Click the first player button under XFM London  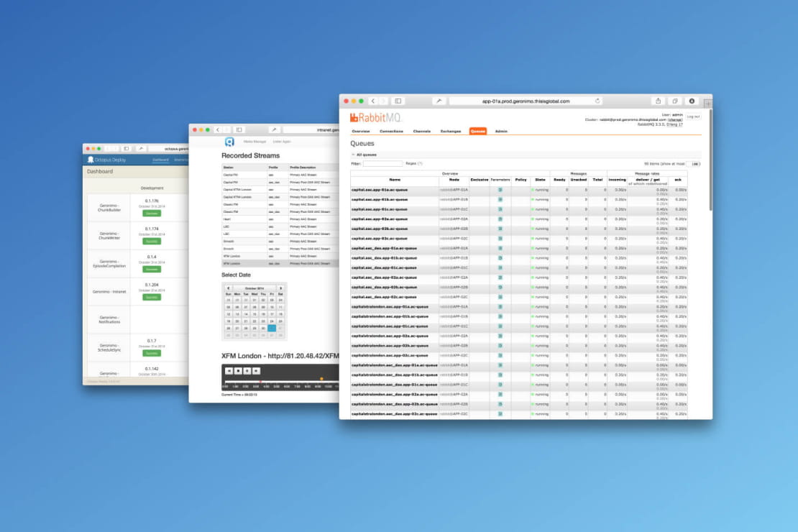(x=229, y=371)
